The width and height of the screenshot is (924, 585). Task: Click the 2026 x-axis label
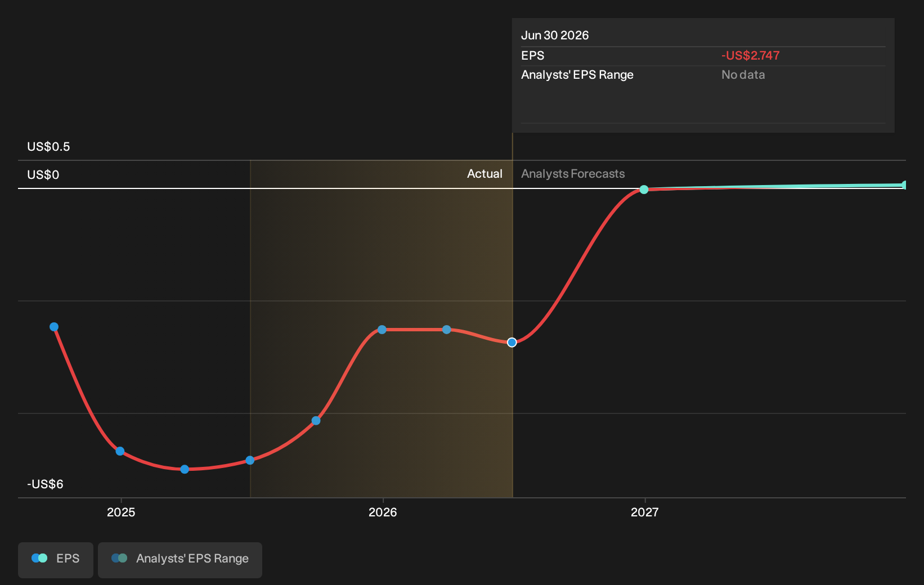[383, 512]
